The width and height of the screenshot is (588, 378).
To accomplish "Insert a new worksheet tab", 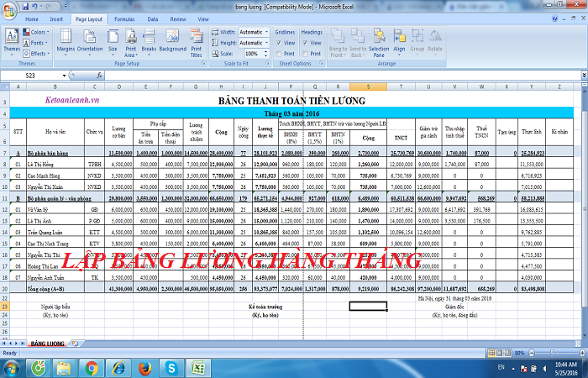I will (75, 343).
